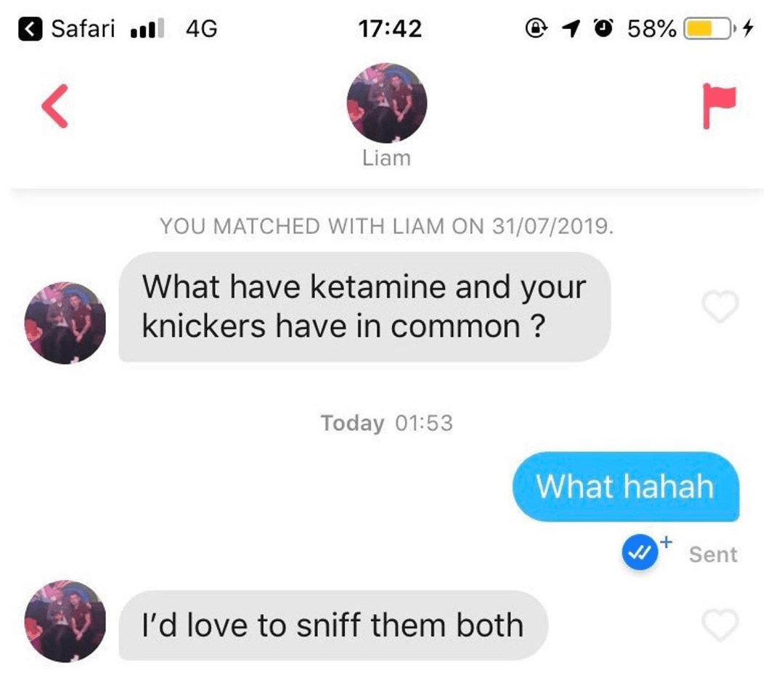The height and width of the screenshot is (680, 784).
Task: Tap the "Sent" status label
Action: (x=713, y=554)
